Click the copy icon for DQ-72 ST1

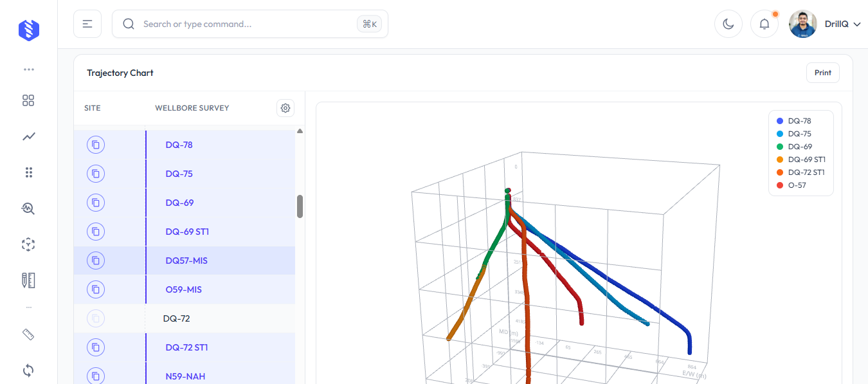point(96,347)
